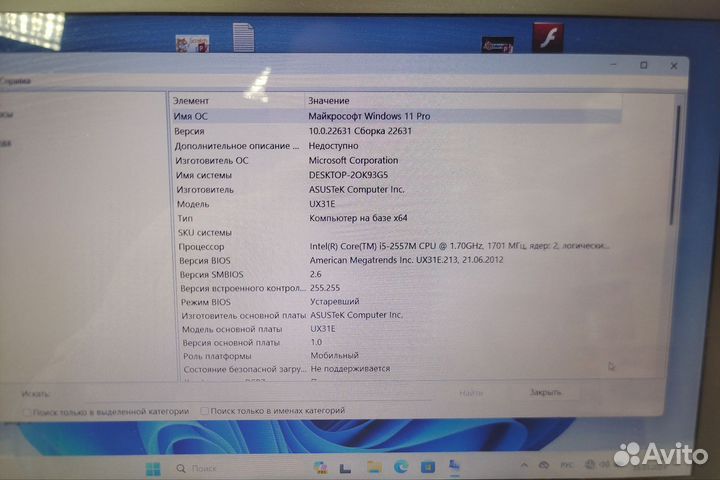This screenshot has height=480, width=720.
Task: Select the 'Версия BIOS' row label
Action: (205, 261)
